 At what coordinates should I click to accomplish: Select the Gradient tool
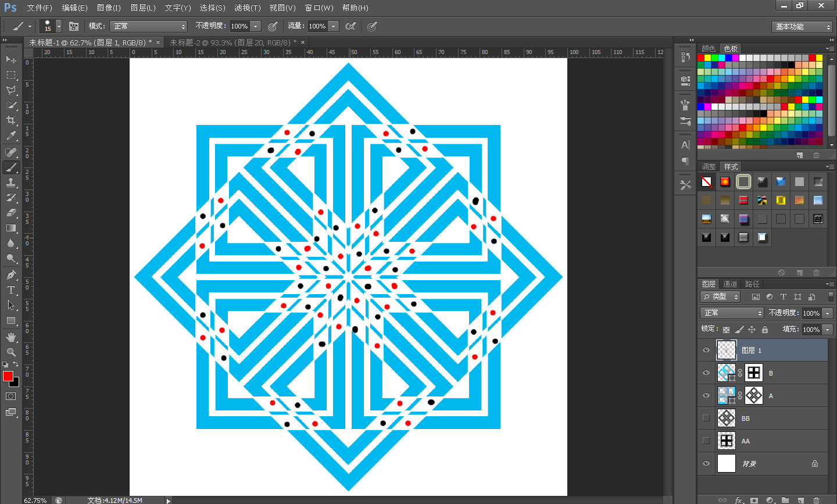pyautogui.click(x=11, y=228)
